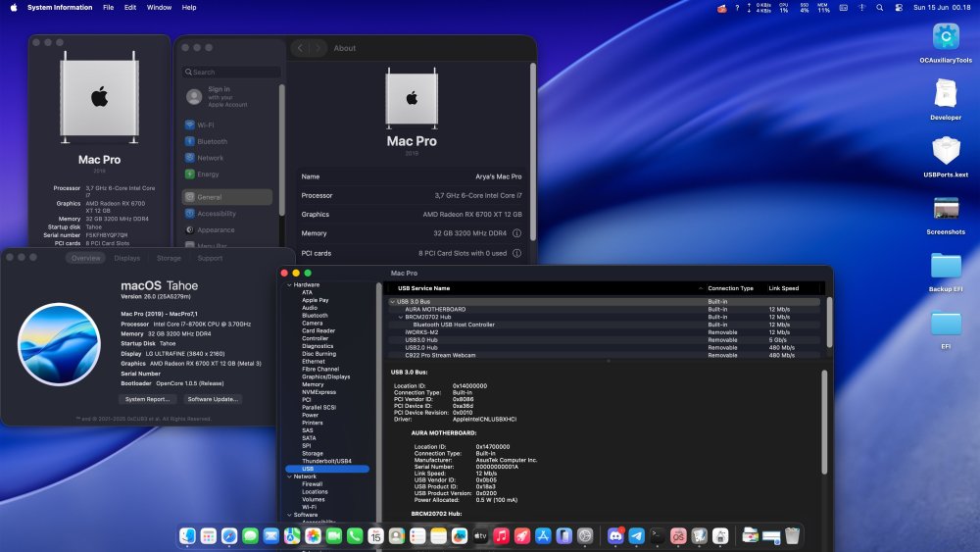Open App Store from the Dock

point(543,535)
